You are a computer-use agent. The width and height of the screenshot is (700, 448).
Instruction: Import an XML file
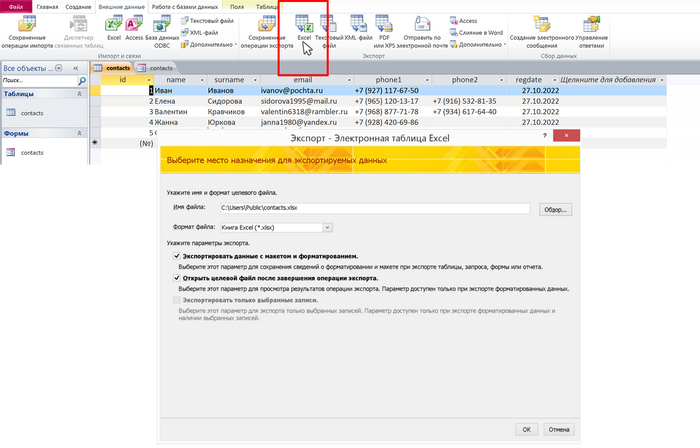tap(200, 32)
